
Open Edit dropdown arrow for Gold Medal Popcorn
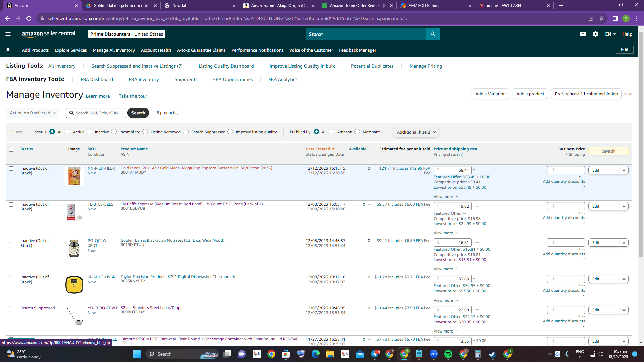(x=624, y=170)
